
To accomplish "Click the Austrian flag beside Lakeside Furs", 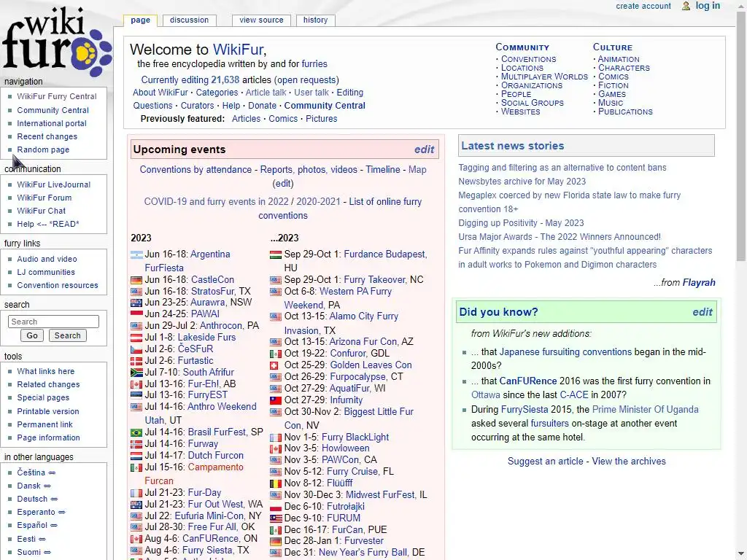I will [x=136, y=338].
